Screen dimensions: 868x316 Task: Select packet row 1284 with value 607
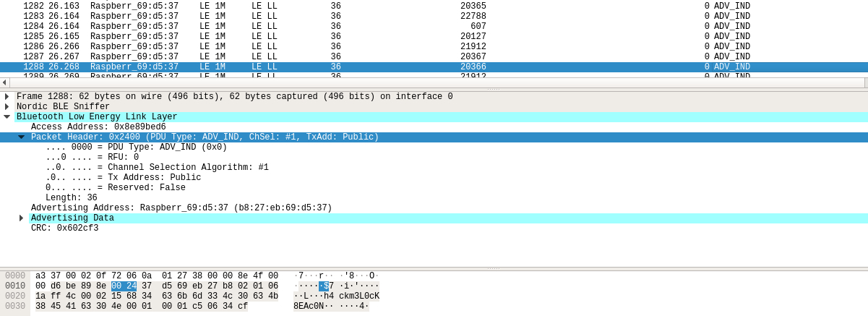(434, 26)
